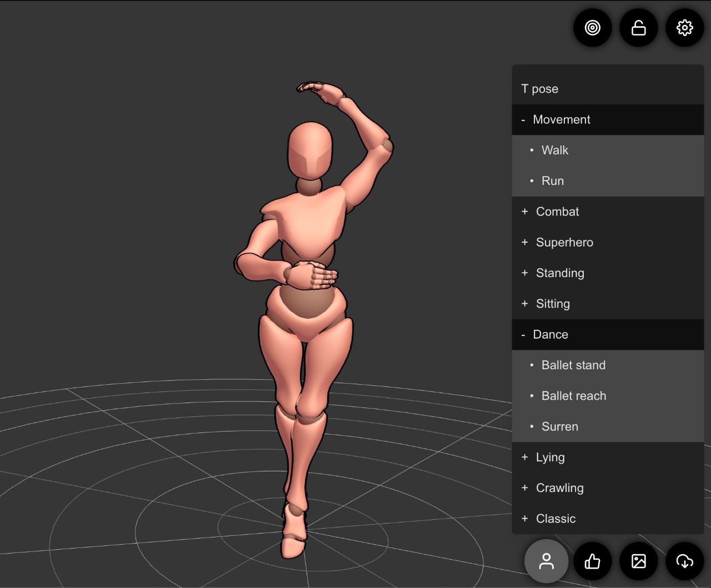
Task: Choose the Run pose
Action: [x=608, y=181]
